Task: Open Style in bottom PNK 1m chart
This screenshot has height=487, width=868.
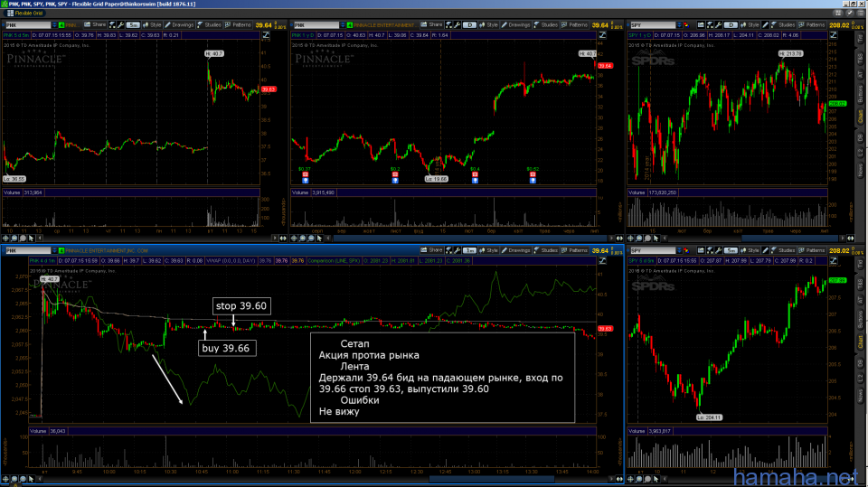Action: coord(489,250)
